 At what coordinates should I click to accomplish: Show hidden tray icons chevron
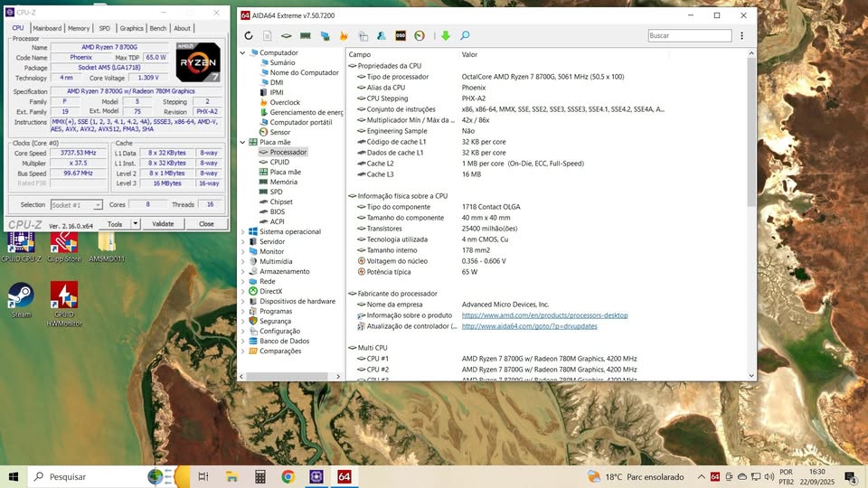click(x=701, y=476)
